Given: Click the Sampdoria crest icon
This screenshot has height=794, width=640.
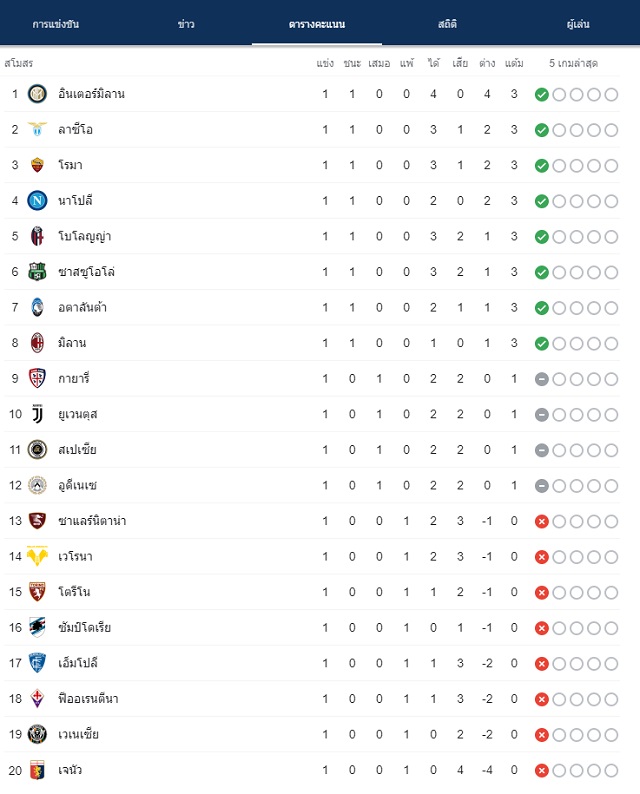Looking at the screenshot, I should click(x=37, y=628).
